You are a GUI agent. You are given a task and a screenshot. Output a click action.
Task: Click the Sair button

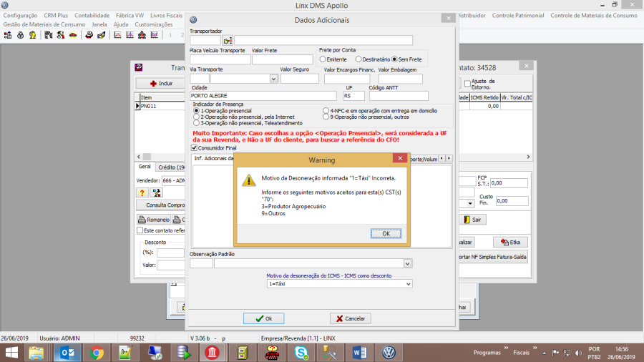tap(472, 220)
